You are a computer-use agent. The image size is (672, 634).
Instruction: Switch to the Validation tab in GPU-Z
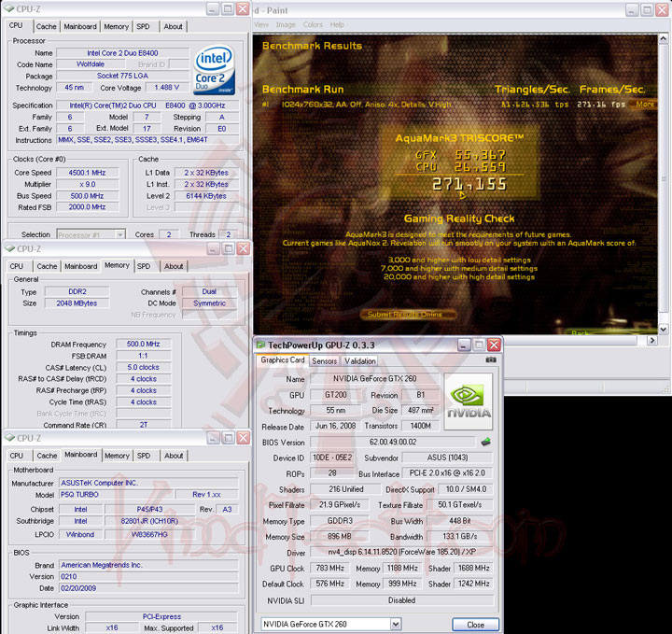[360, 361]
